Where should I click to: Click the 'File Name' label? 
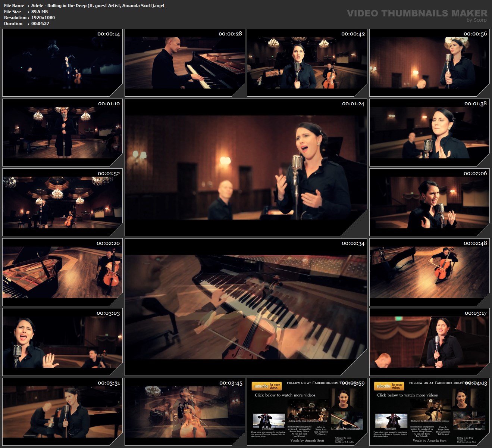[x=14, y=6]
